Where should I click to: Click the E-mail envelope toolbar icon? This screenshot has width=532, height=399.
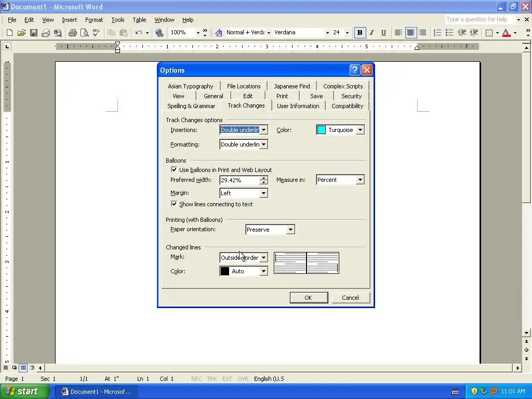click(46, 33)
